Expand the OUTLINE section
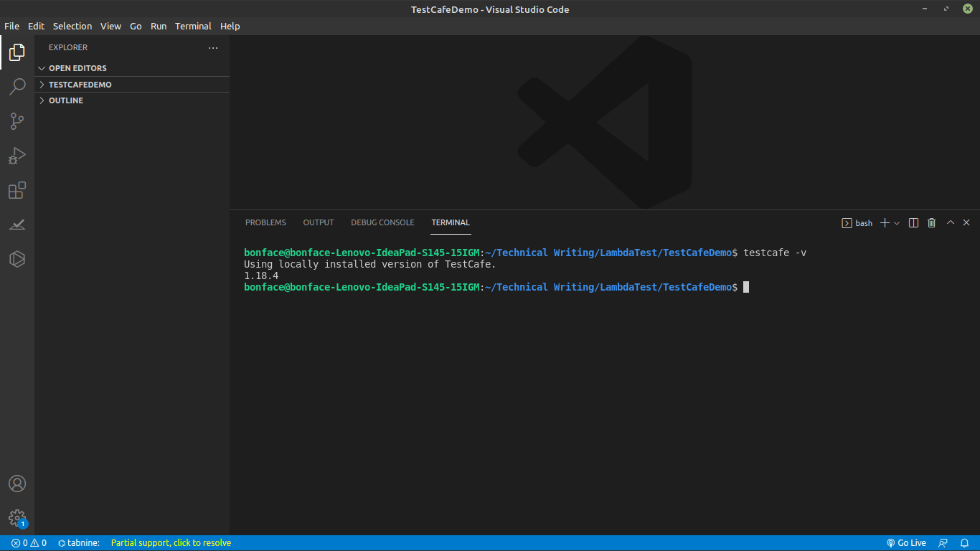This screenshot has height=551, width=980. (67, 100)
